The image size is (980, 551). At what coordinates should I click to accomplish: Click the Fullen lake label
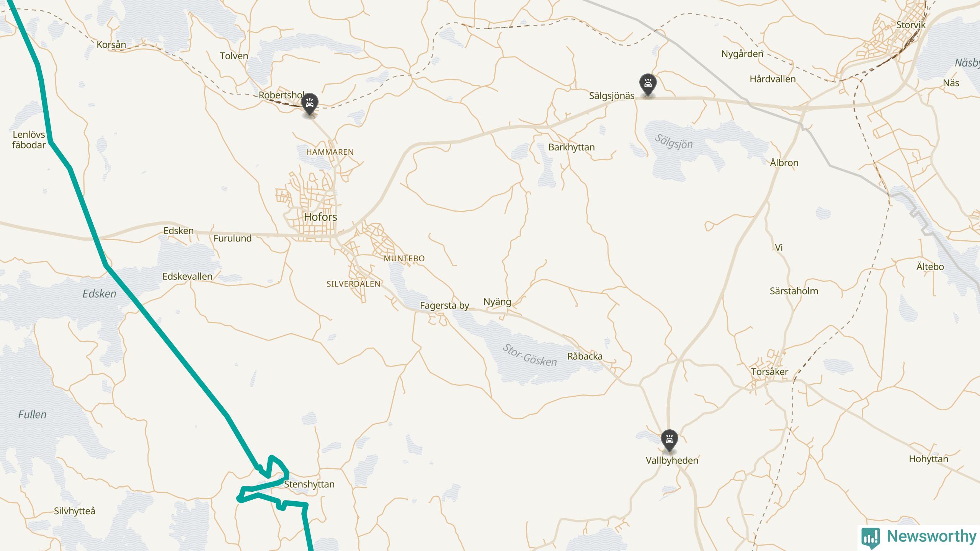tap(32, 414)
